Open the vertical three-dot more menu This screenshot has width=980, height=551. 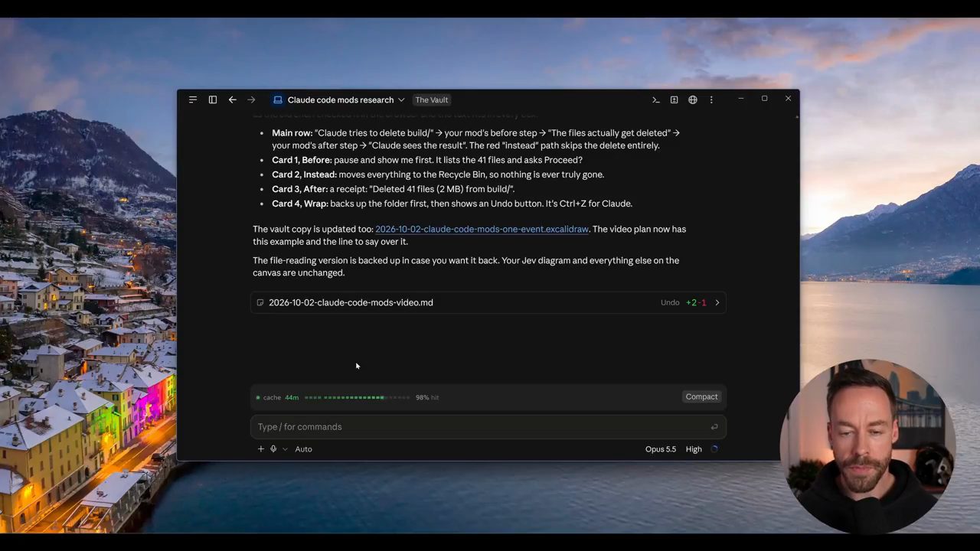[711, 99]
